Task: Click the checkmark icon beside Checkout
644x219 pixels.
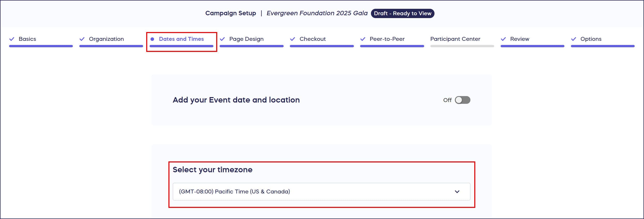Action: click(292, 39)
